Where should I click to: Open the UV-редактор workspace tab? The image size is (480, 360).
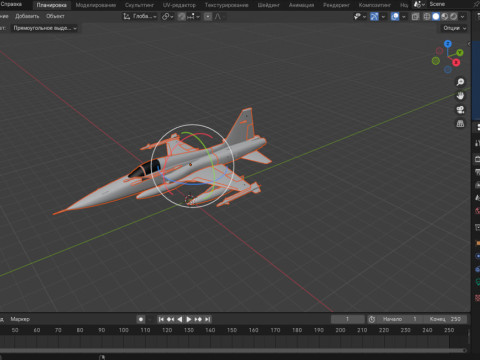coord(179,5)
